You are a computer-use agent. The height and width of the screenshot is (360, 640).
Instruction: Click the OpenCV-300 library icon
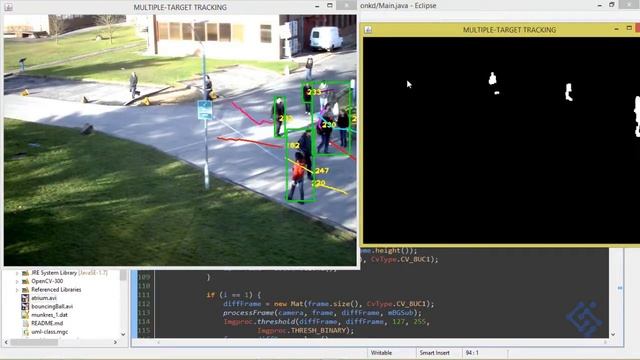[25, 281]
